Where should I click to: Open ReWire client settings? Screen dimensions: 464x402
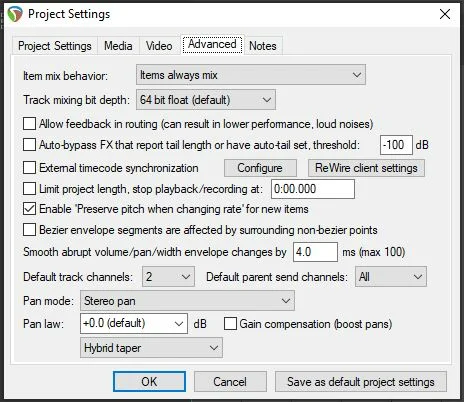point(366,168)
